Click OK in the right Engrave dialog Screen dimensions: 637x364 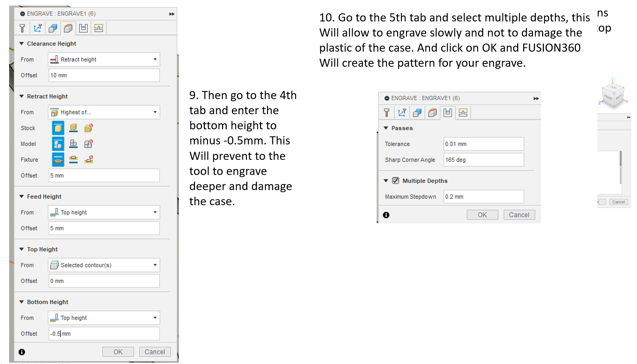[482, 215]
